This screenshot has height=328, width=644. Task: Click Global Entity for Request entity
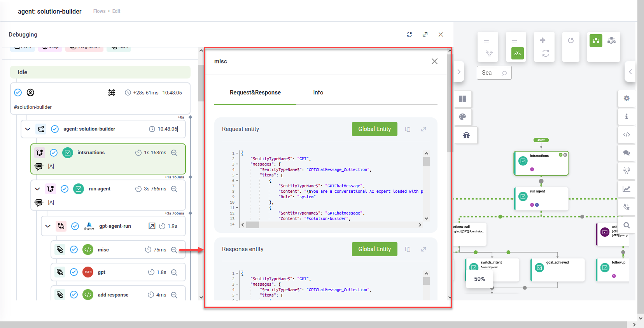coord(374,129)
